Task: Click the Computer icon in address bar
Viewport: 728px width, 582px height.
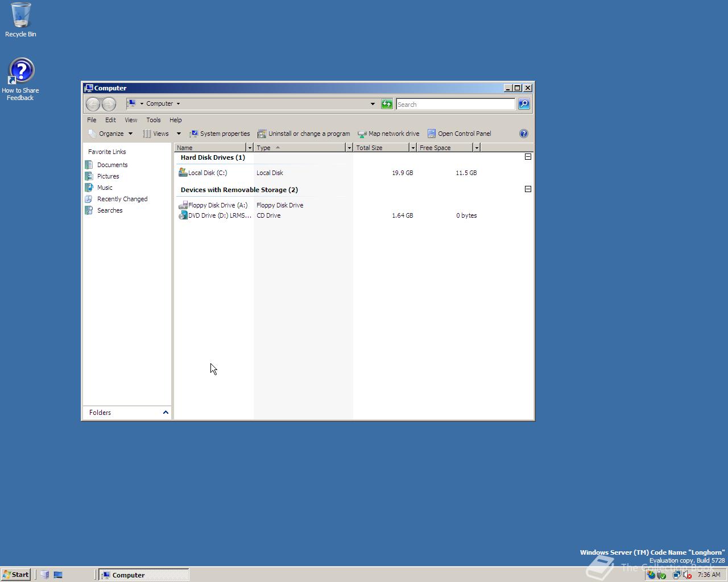Action: coord(131,103)
